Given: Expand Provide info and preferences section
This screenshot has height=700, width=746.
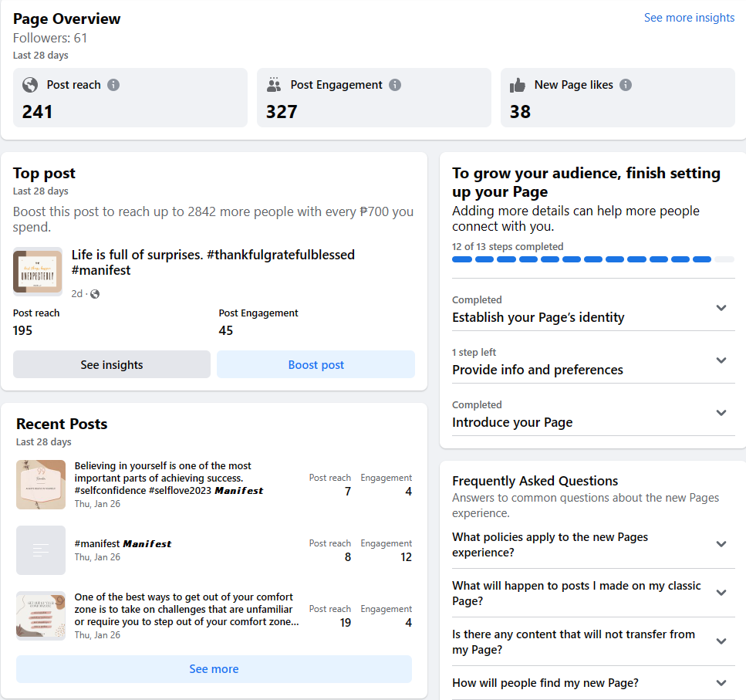Looking at the screenshot, I should tap(593, 362).
